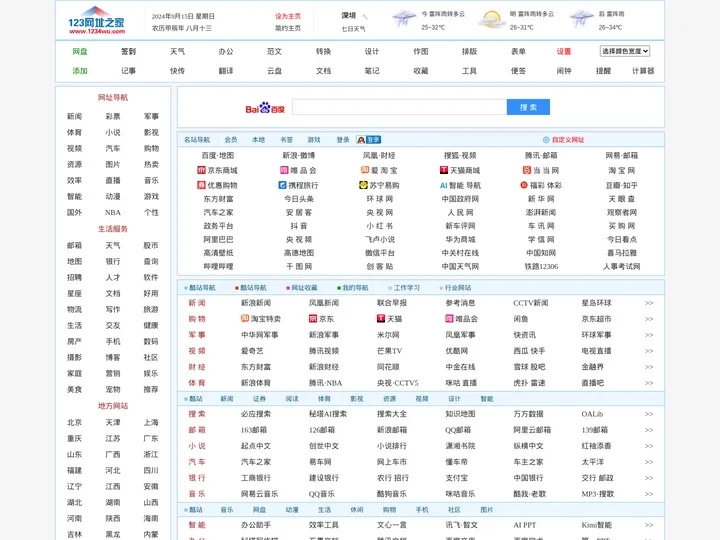Click the 唯品会 icon in 购物 row
This screenshot has width=720, height=540.
[449, 319]
